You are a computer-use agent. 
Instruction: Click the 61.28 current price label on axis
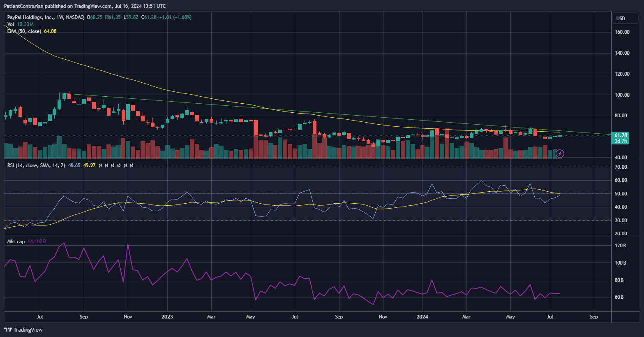(621, 135)
